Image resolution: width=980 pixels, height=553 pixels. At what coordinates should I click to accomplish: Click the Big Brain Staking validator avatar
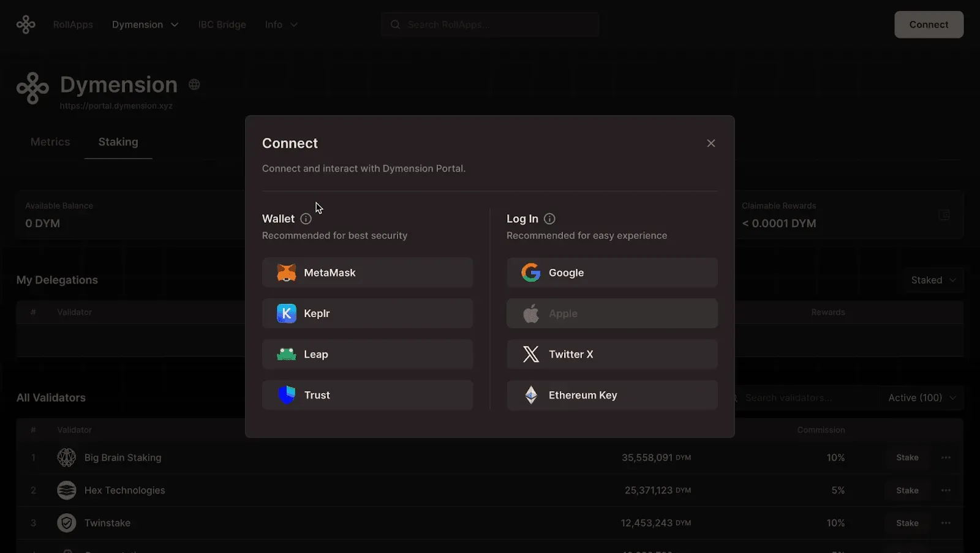click(x=66, y=457)
